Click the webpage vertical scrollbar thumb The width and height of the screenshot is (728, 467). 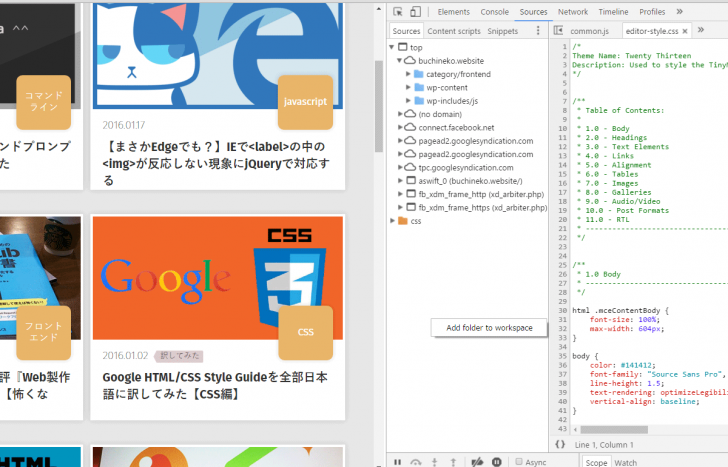(379, 106)
